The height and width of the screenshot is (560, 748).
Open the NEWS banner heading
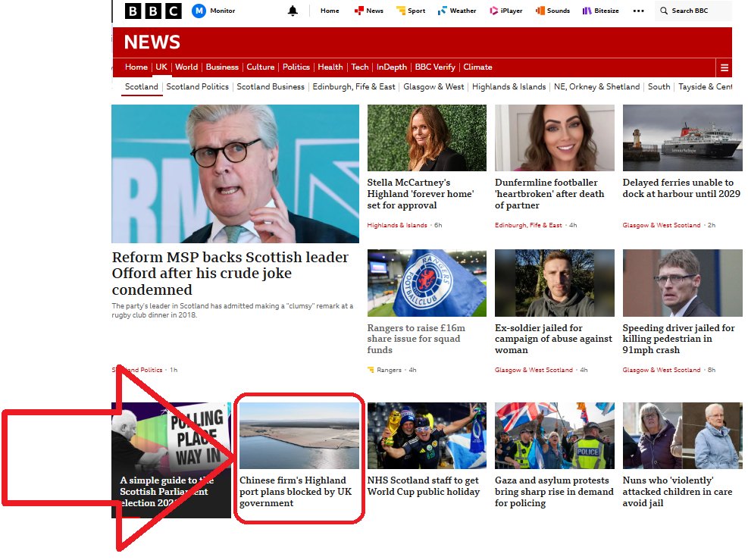tap(152, 42)
